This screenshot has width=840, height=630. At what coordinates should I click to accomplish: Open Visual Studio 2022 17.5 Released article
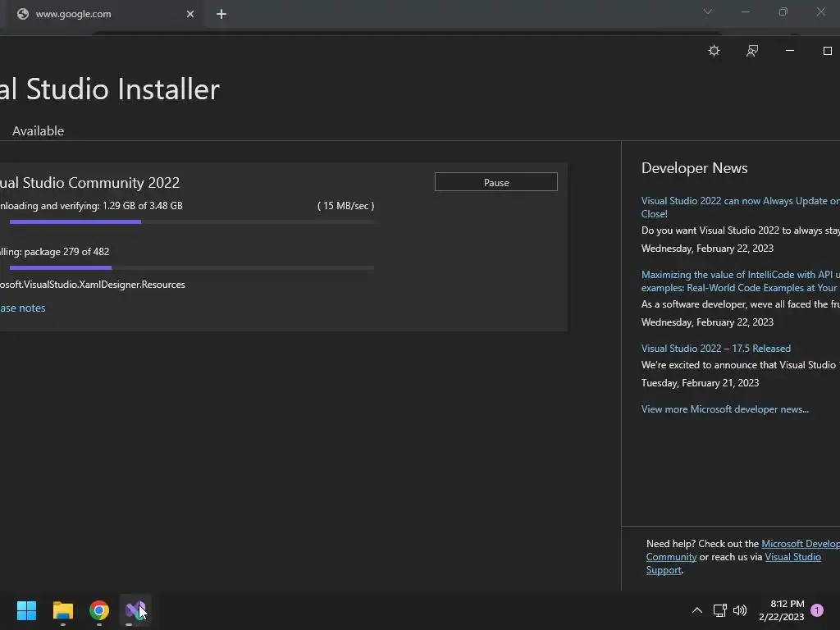click(x=715, y=348)
